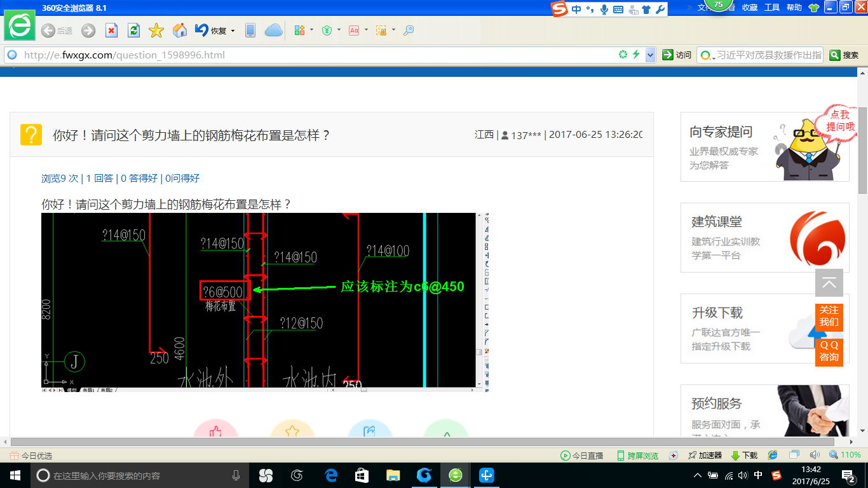Click the 搜索 search button
This screenshot has height=488, width=868.
coord(844,55)
